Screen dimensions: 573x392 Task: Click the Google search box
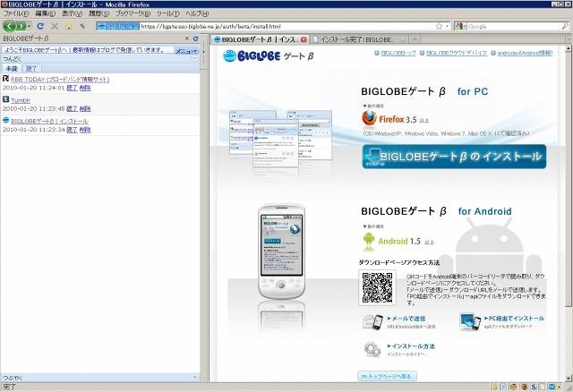(x=513, y=26)
